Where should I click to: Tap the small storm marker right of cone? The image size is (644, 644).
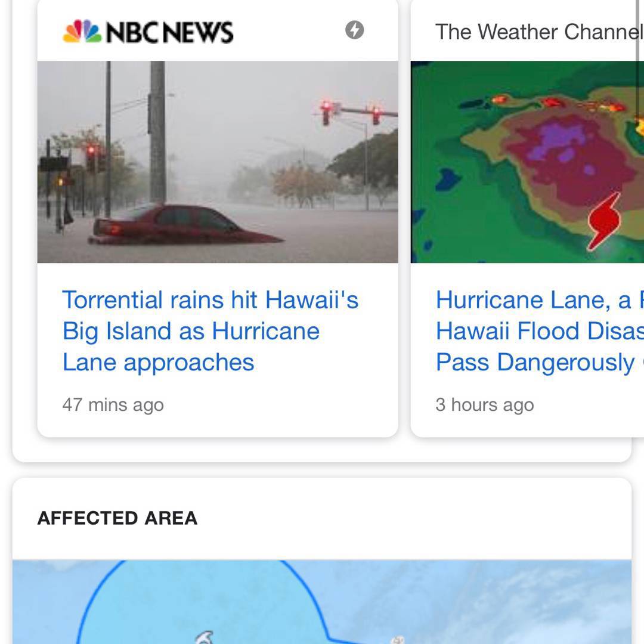coord(398,640)
